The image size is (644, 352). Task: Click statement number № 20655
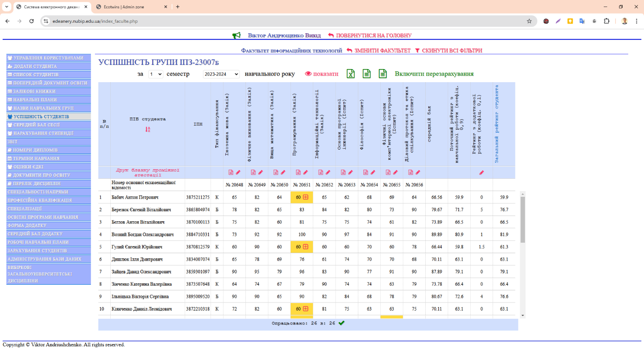tap(392, 185)
